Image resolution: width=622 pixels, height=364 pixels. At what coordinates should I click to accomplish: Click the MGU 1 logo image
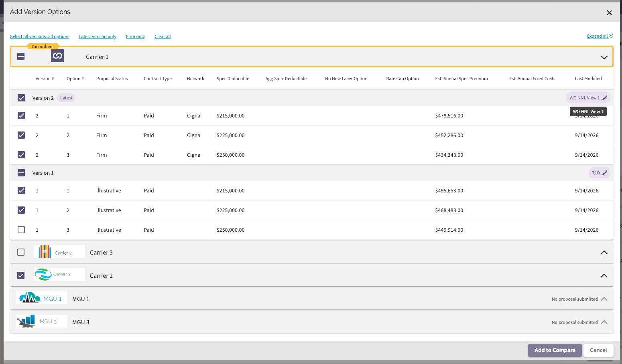coord(42,298)
